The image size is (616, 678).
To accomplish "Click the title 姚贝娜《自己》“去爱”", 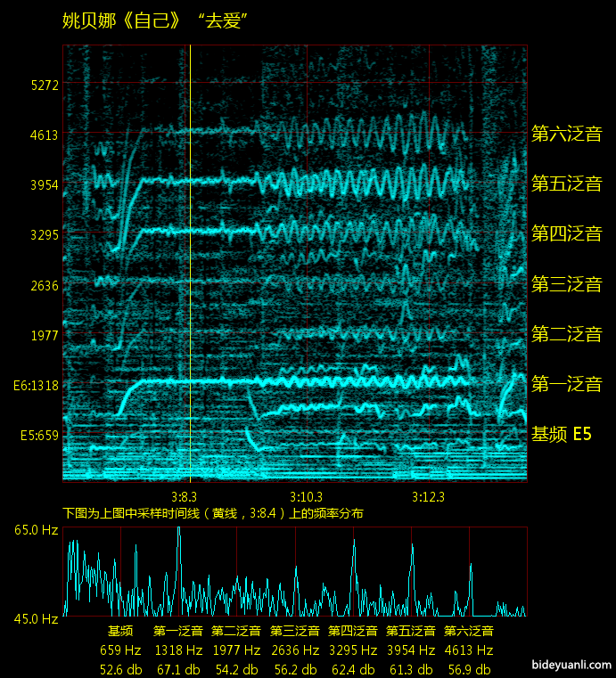I will 154,21.
